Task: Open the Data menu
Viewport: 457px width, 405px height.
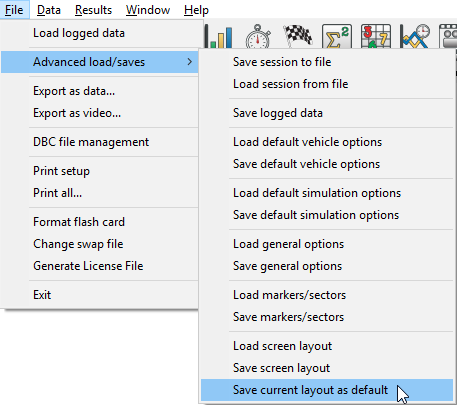Action: [49, 10]
